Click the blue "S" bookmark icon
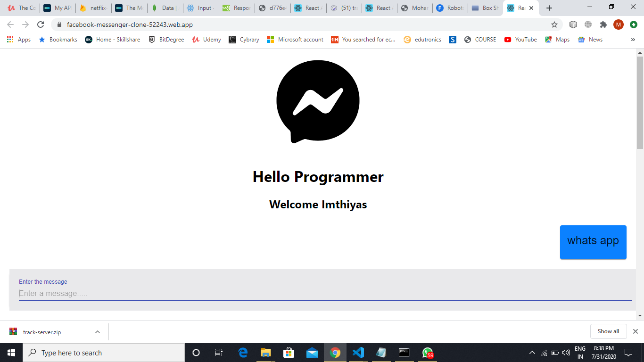644x362 pixels. tap(453, 40)
